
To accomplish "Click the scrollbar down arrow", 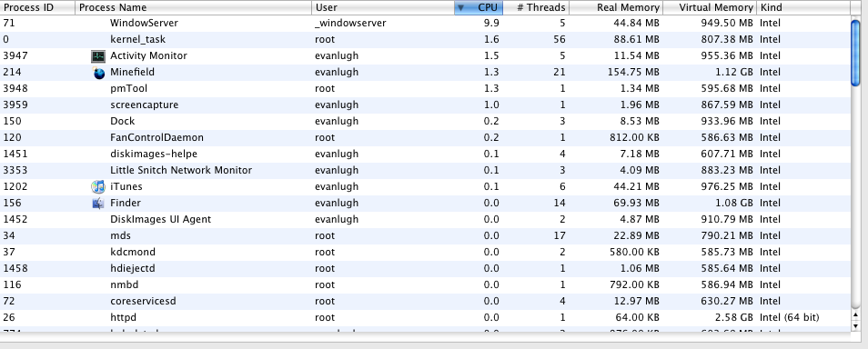I will point(856,326).
